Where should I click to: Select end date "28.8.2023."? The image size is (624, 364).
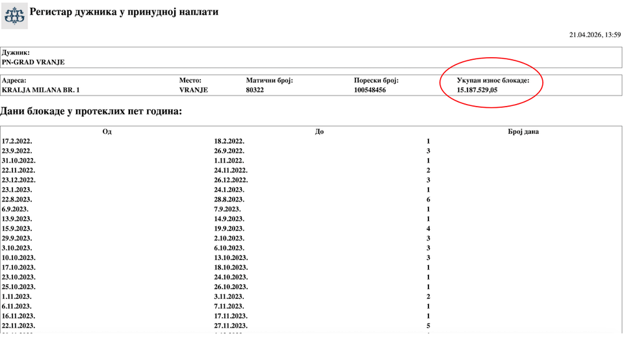point(229,200)
